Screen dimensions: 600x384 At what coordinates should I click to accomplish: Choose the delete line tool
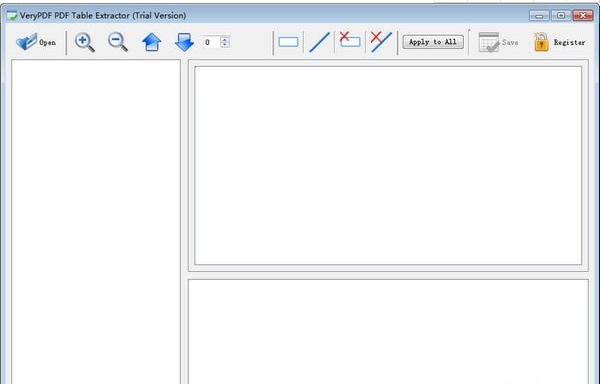coord(381,42)
